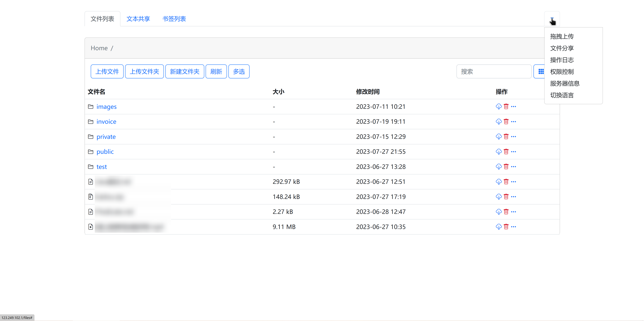Viewport: 644px width, 321px height.
Task: Download the 148.24 kB file
Action: coord(498,197)
